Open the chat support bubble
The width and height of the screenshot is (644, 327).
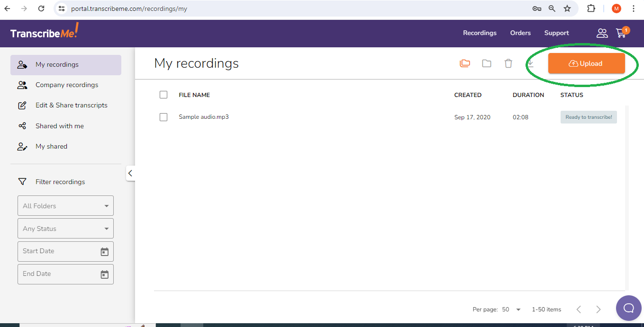(628, 308)
